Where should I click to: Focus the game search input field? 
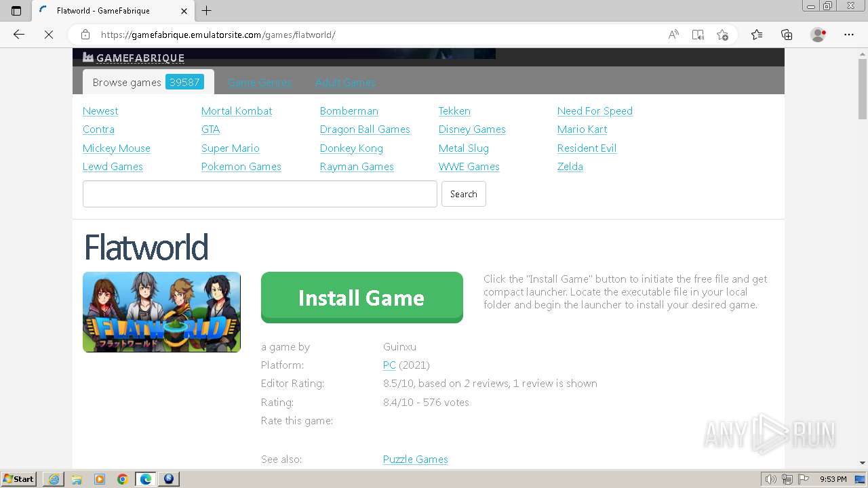[260, 194]
